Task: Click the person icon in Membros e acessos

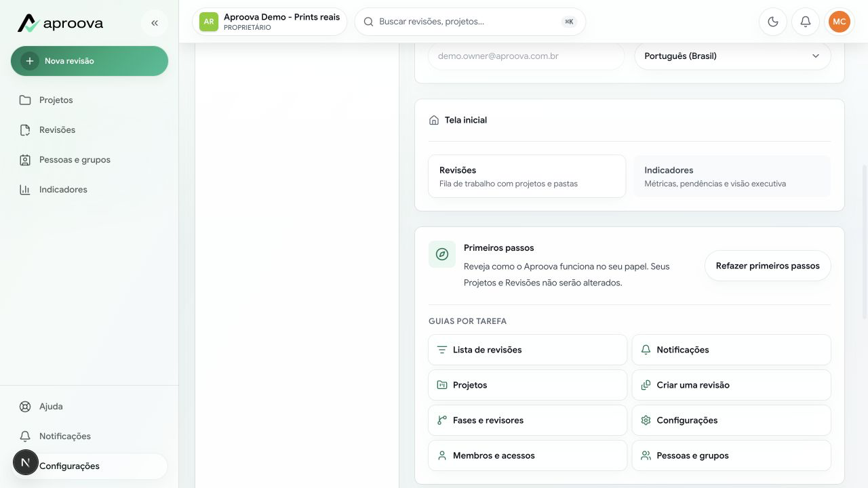Action: click(442, 455)
